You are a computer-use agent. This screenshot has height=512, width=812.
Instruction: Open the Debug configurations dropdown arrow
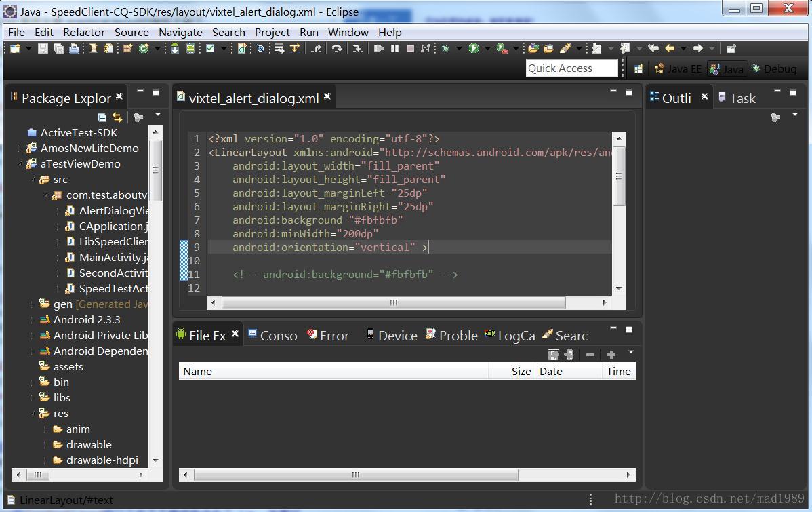click(459, 48)
